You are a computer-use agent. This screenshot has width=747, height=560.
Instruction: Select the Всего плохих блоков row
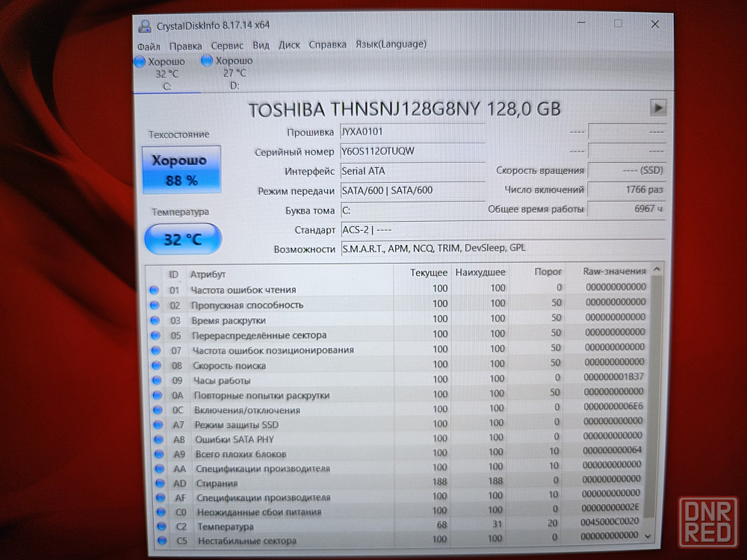(399, 452)
